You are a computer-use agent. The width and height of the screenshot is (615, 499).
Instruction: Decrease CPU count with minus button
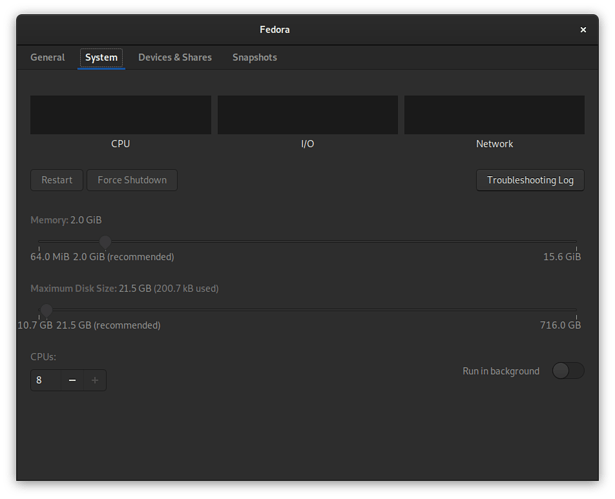[72, 380]
